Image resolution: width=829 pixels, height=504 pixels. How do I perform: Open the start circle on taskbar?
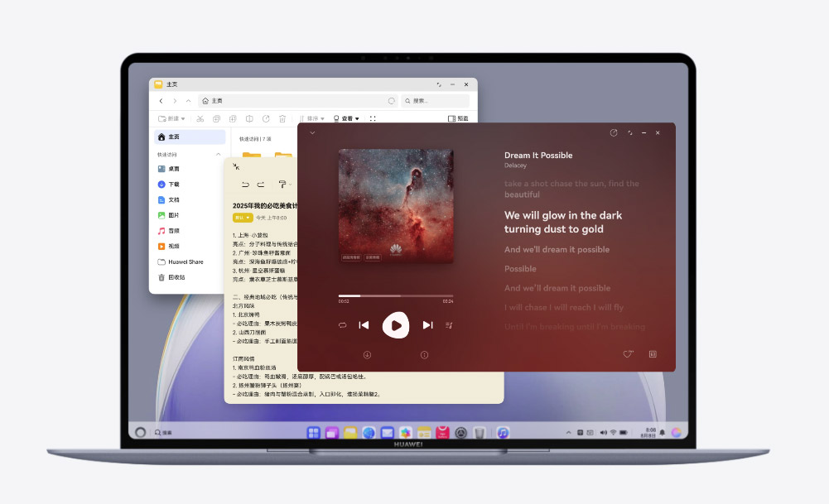point(140,432)
